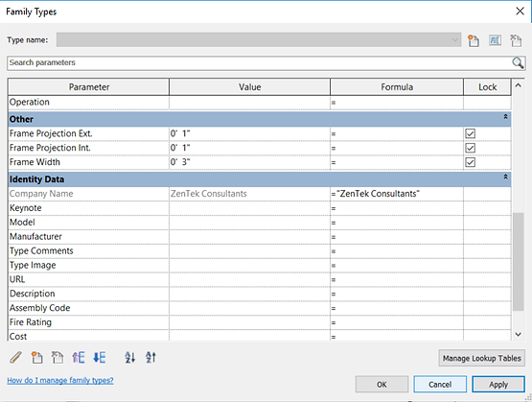The width and height of the screenshot is (532, 402).
Task: Click the Manage Lookup Tables button
Action: point(481,358)
